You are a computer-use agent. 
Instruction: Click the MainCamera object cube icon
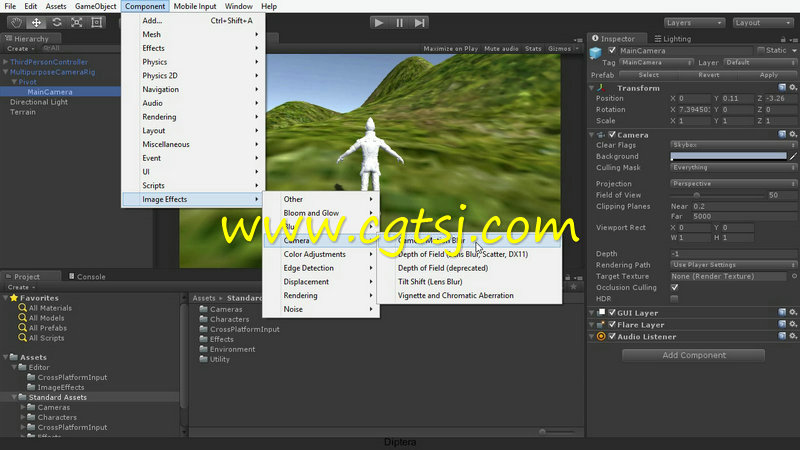click(x=595, y=53)
